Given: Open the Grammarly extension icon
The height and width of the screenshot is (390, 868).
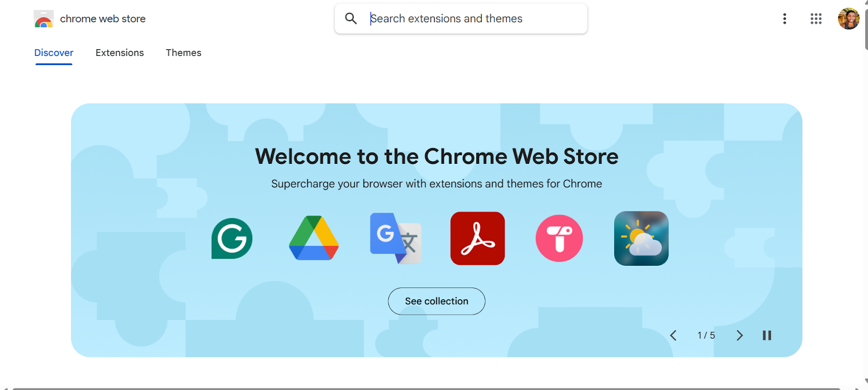Looking at the screenshot, I should [x=232, y=239].
